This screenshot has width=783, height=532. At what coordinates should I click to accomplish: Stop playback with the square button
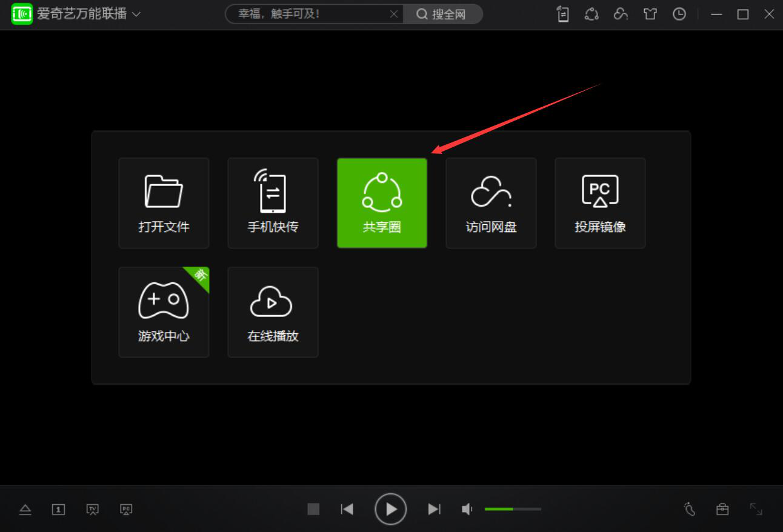[313, 509]
